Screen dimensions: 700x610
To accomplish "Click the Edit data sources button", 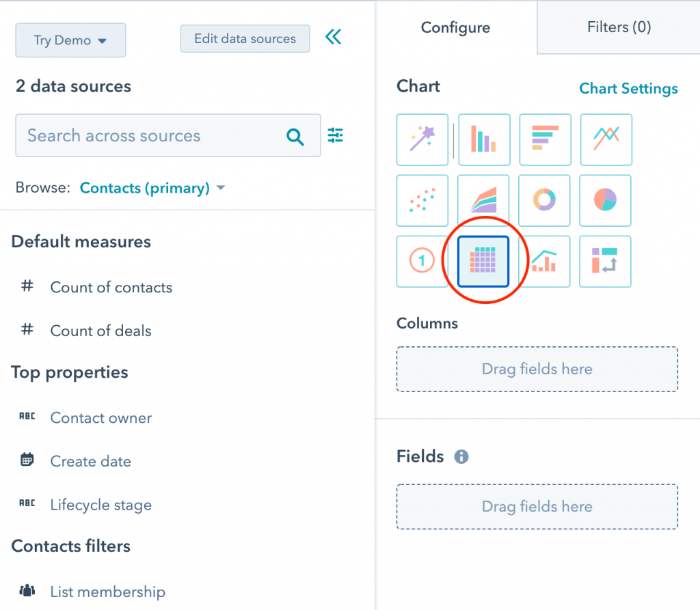I will (x=245, y=39).
